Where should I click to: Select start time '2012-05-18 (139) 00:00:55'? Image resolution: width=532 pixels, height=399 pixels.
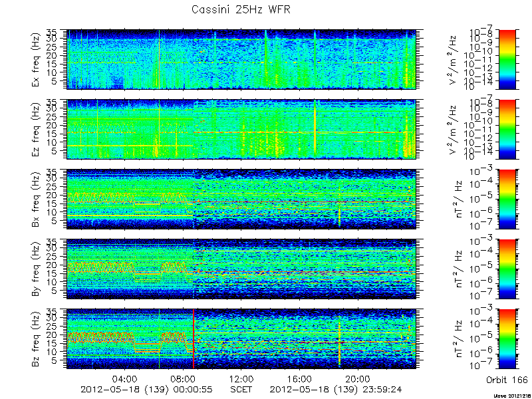tap(146, 389)
